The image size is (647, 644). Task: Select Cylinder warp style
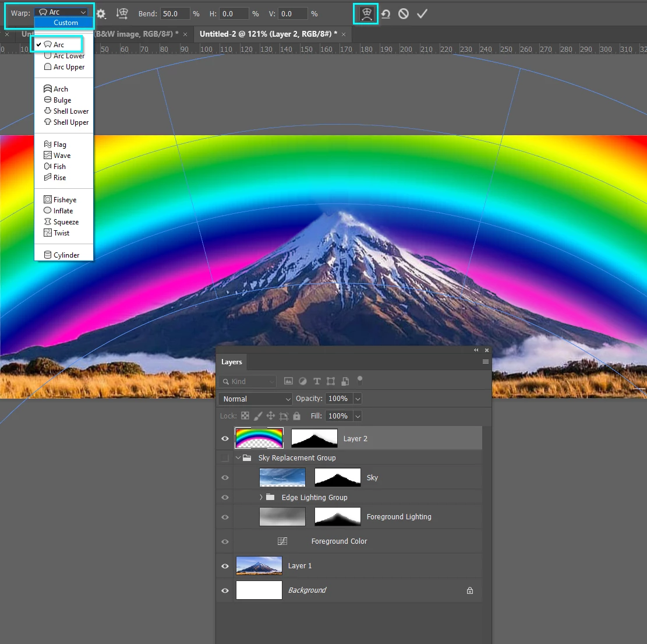coord(64,255)
